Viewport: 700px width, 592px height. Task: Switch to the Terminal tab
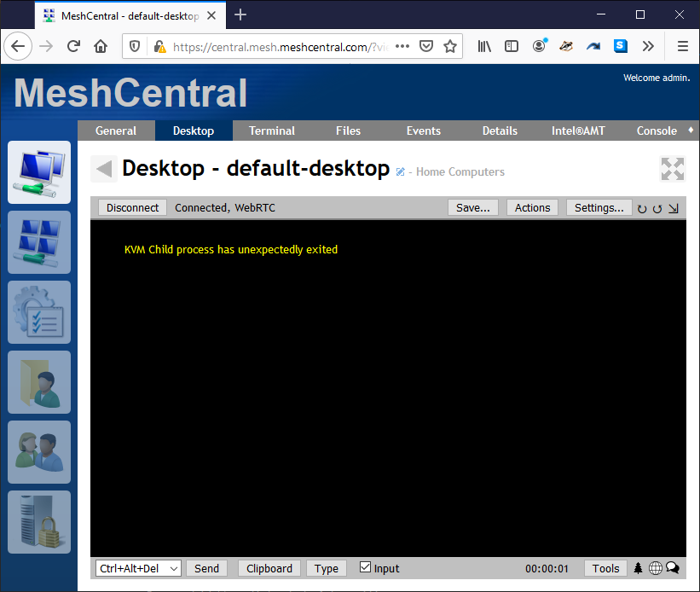click(271, 131)
